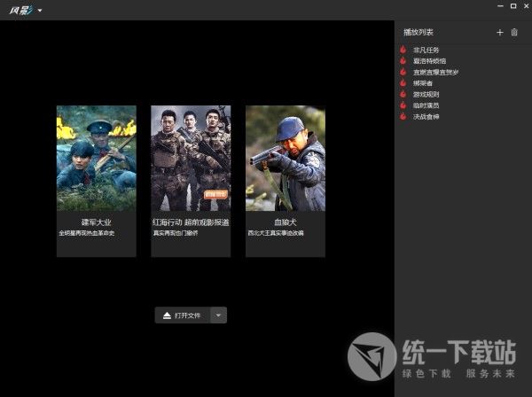Select the playlist entry directly above 绑架者

435,72
